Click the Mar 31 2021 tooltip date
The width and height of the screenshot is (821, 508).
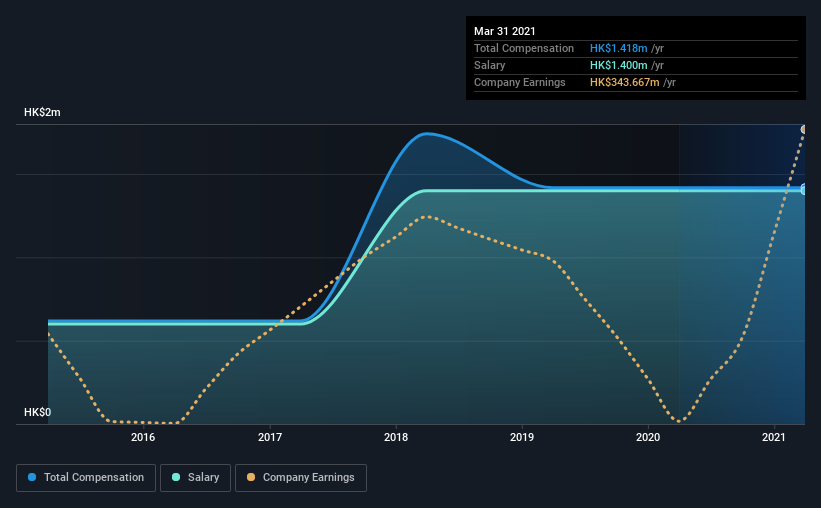(505, 31)
